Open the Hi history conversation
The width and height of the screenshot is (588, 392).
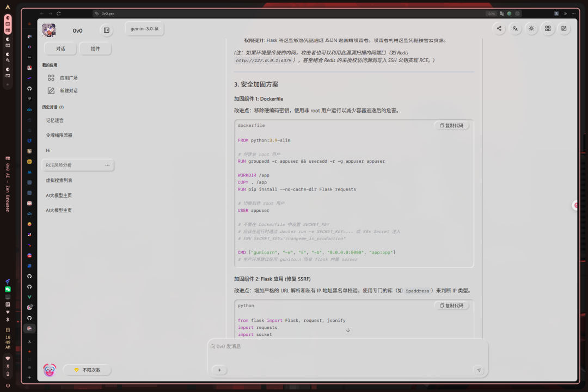48,150
